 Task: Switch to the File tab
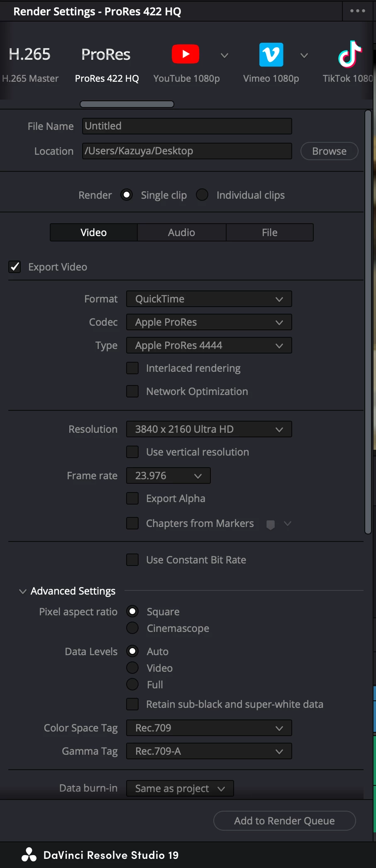pos(269,232)
